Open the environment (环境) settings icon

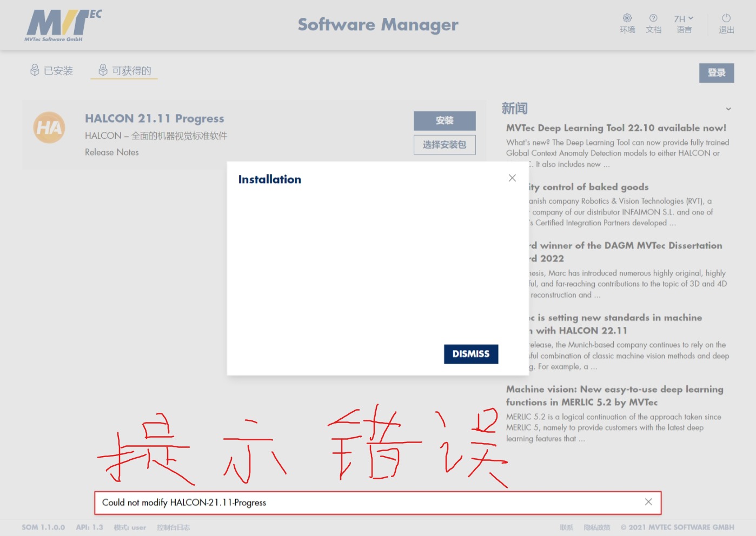(627, 24)
